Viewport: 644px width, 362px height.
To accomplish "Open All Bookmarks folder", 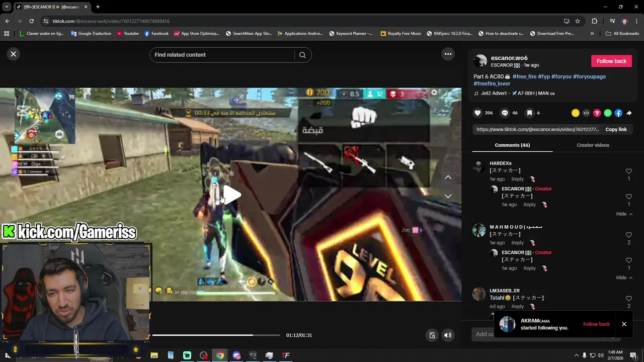I will coord(622,34).
